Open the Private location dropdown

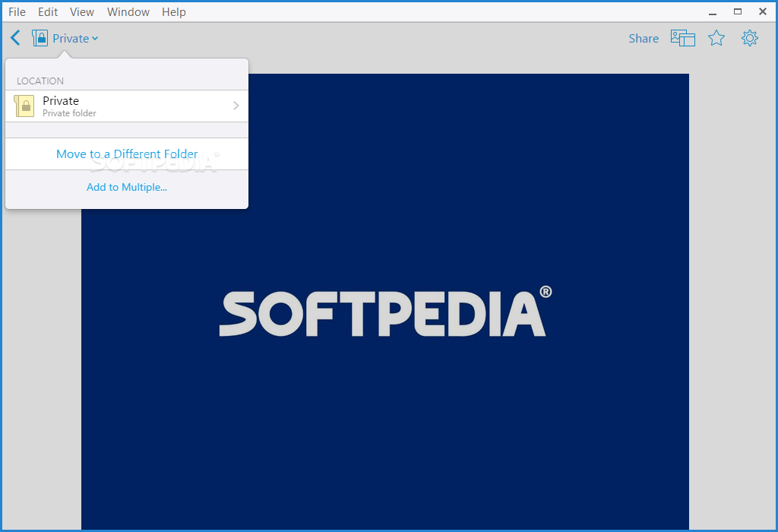tap(75, 38)
